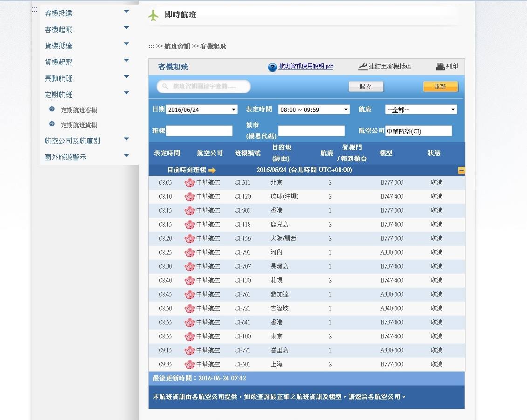Expand the 客機起飛 sidebar arrow
Image resolution: width=527 pixels, height=420 pixels.
pos(126,28)
